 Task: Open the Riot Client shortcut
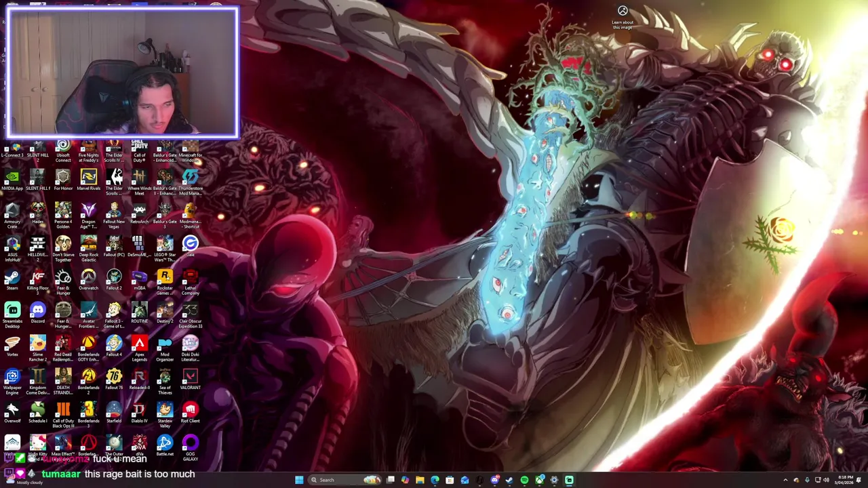(190, 413)
